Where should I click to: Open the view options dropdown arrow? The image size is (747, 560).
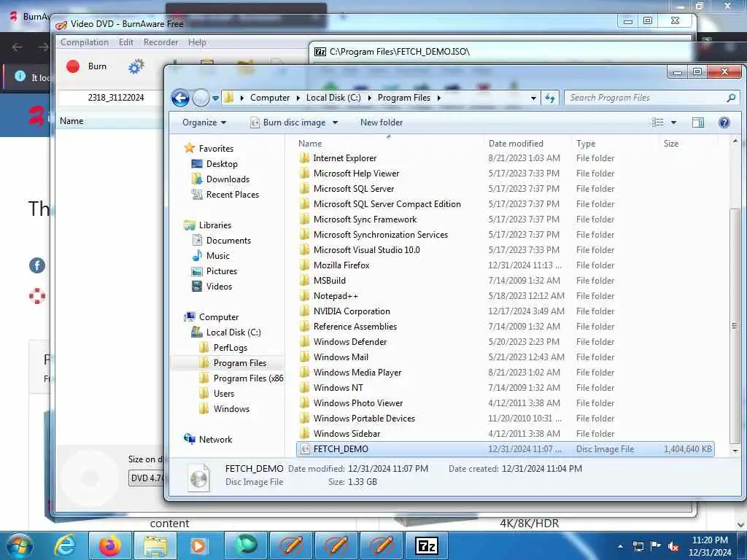pyautogui.click(x=673, y=122)
